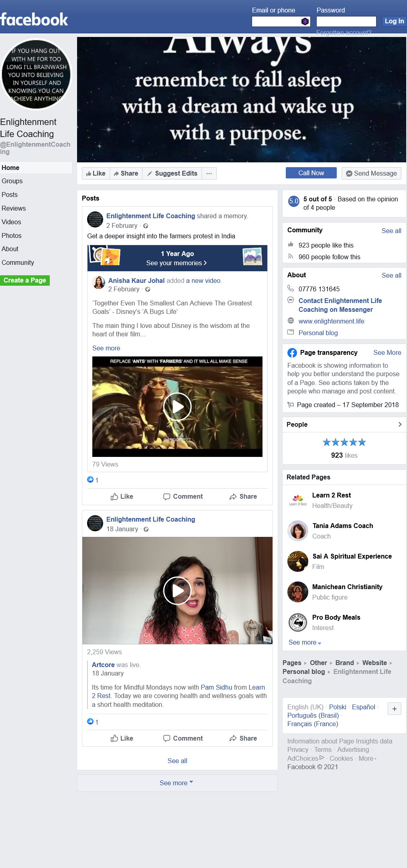Click the password manager icon in email field

(x=305, y=22)
